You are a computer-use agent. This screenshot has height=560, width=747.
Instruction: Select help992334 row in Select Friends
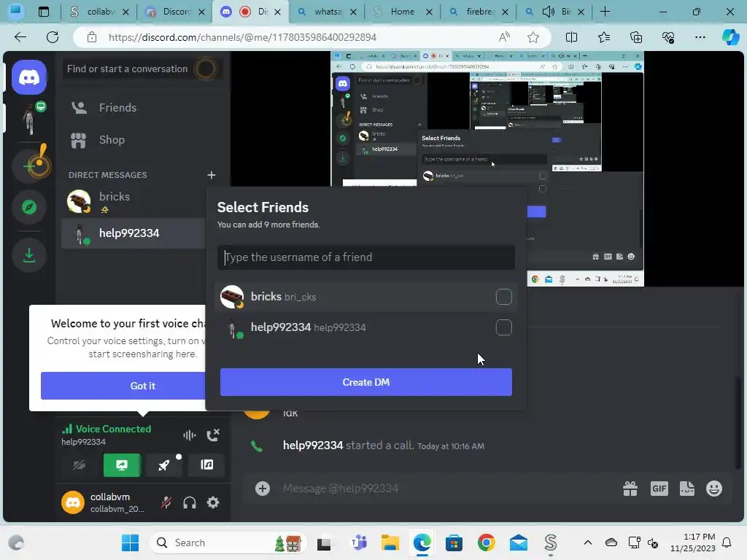click(366, 327)
